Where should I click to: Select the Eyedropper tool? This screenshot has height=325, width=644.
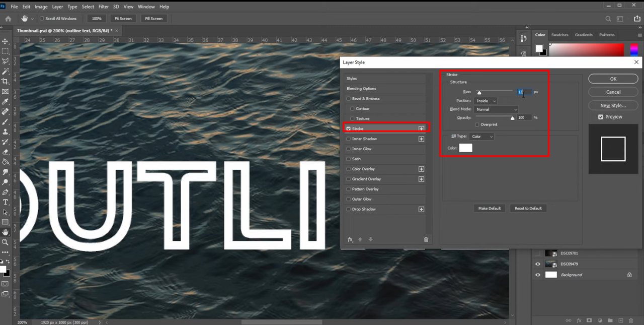point(6,101)
